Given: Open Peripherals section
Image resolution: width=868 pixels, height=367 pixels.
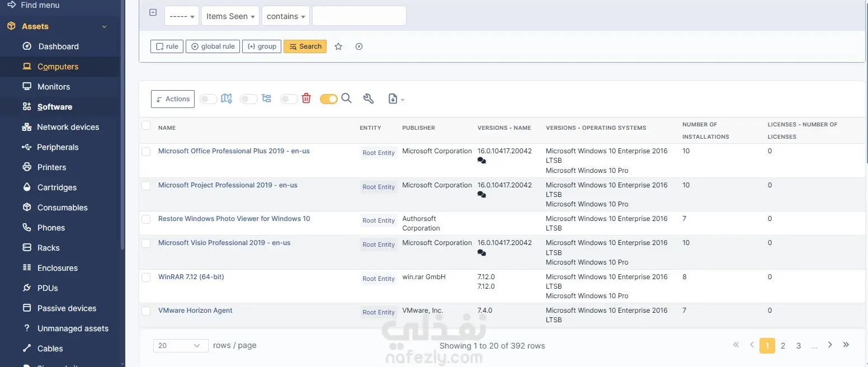Looking at the screenshot, I should pyautogui.click(x=58, y=147).
